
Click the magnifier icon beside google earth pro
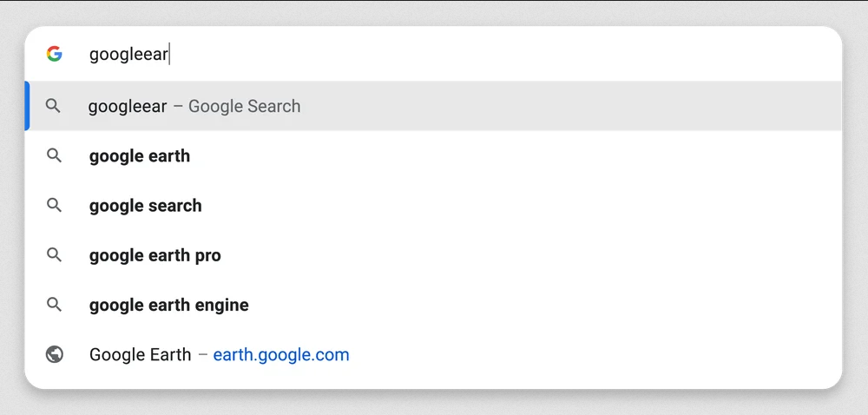[x=54, y=254]
